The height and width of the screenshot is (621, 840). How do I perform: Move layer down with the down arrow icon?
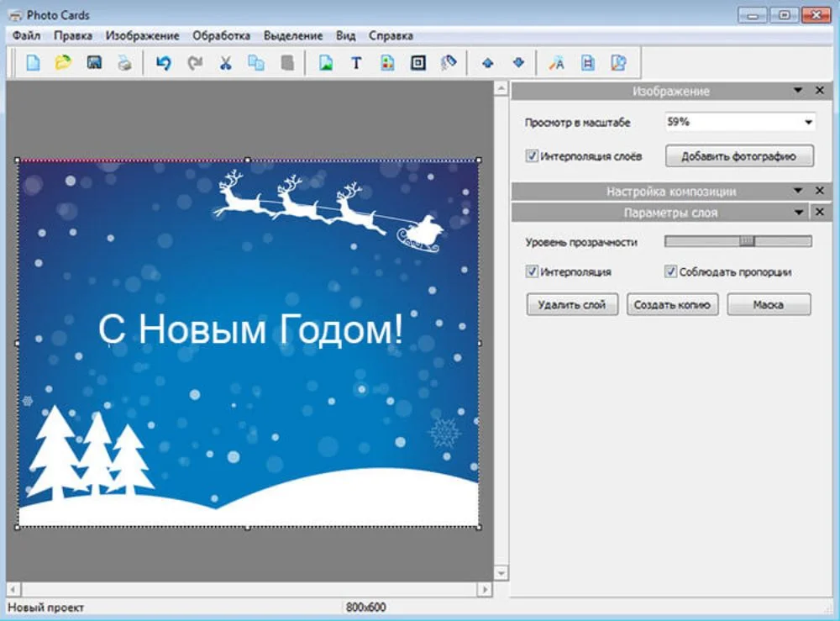pyautogui.click(x=518, y=63)
